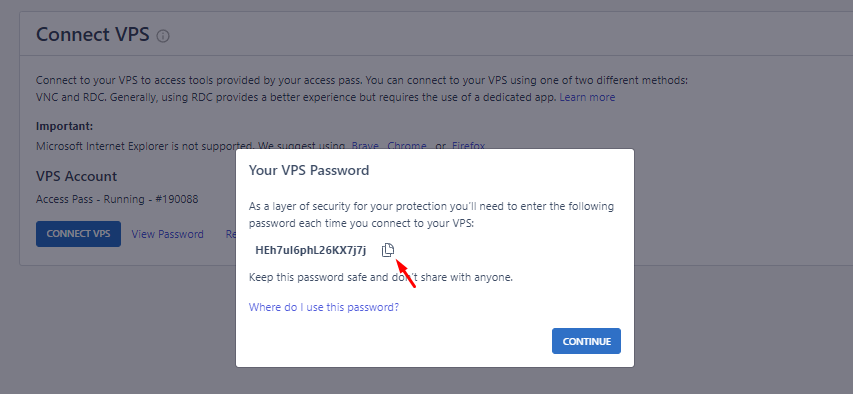Click the info icon beside Connect VPS

point(163,36)
